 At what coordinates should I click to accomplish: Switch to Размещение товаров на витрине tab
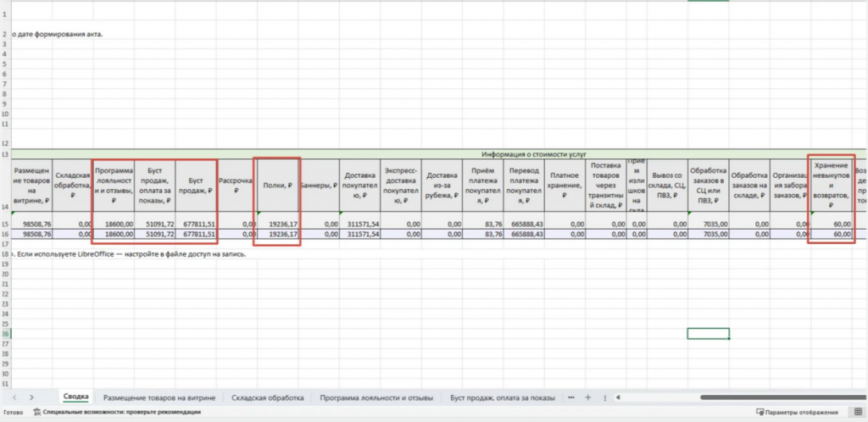tap(159, 397)
